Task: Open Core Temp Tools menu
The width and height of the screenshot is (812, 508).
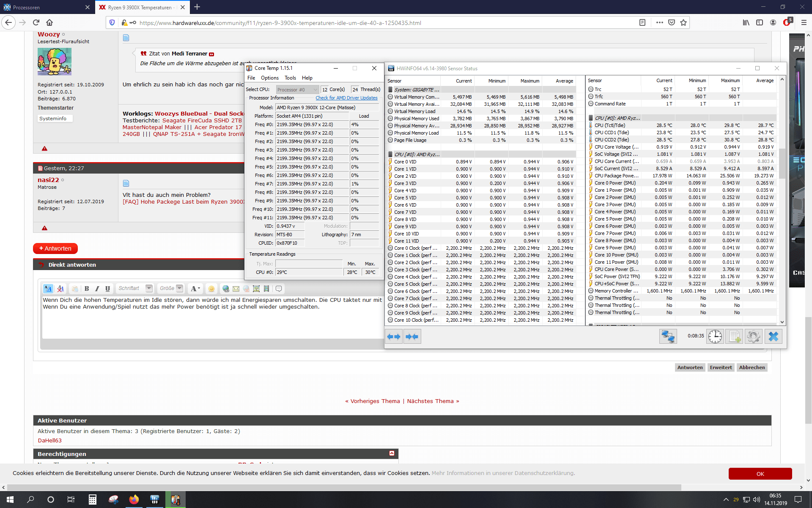Action: pos(290,78)
